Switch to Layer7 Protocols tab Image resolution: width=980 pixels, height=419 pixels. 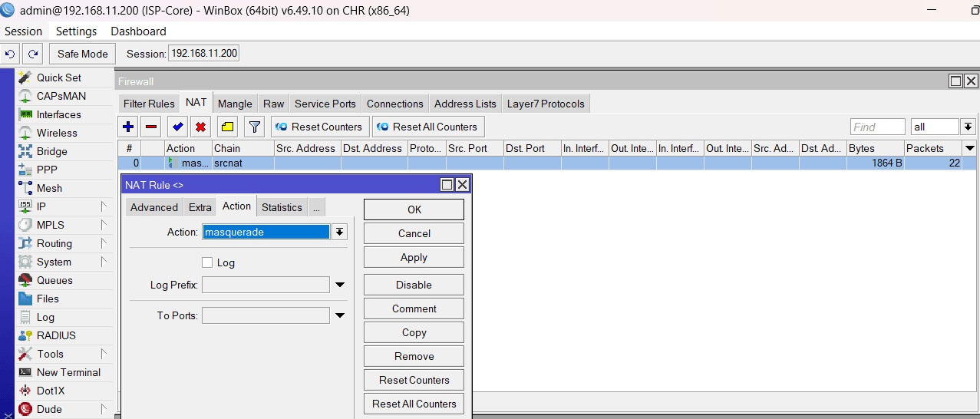(x=546, y=104)
